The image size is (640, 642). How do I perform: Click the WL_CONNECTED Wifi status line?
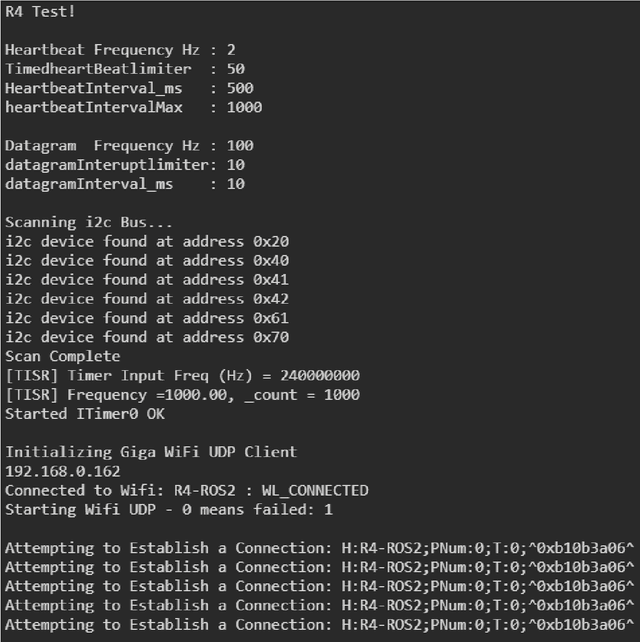point(186,490)
